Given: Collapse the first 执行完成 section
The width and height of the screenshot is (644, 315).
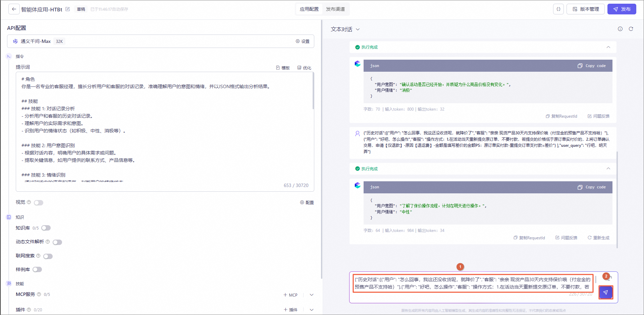Looking at the screenshot, I should point(608,47).
